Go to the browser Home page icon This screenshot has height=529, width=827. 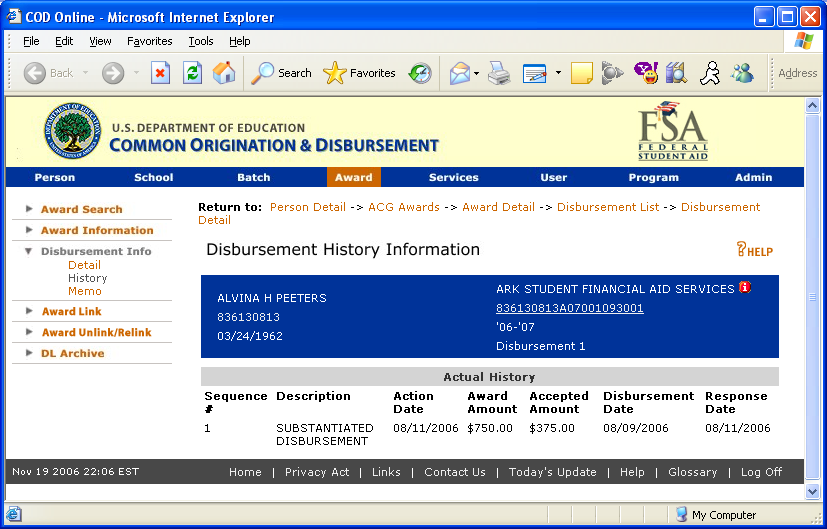pos(224,73)
